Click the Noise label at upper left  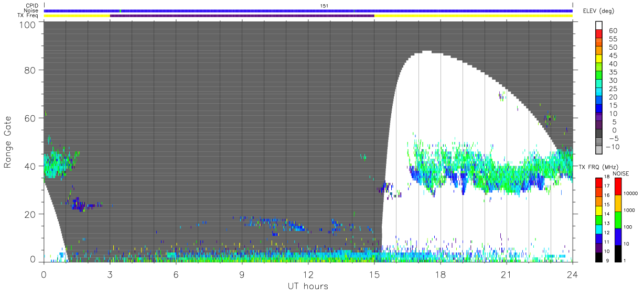tap(32, 10)
